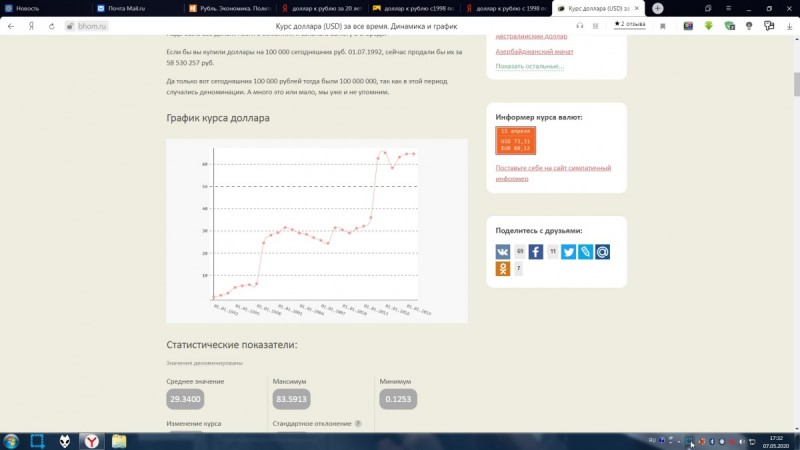Expand list with 'Показать остальные...'
Image resolution: width=800 pixels, height=450 pixels.
pos(530,66)
